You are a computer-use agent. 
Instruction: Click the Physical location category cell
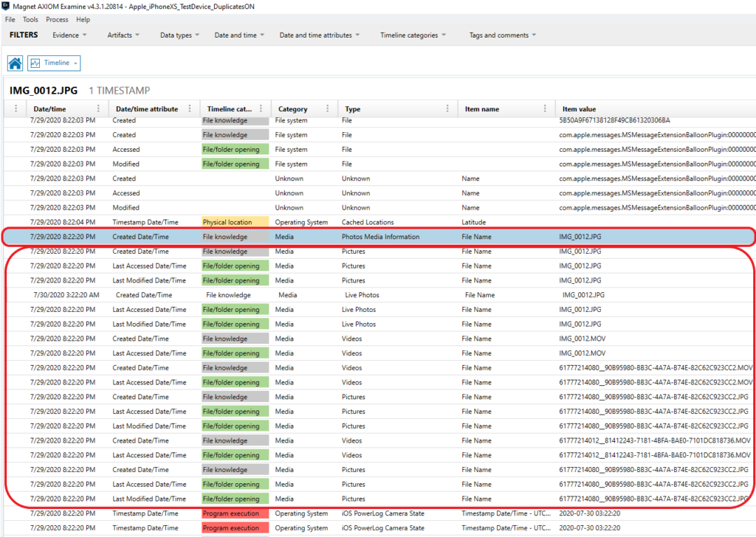click(235, 222)
